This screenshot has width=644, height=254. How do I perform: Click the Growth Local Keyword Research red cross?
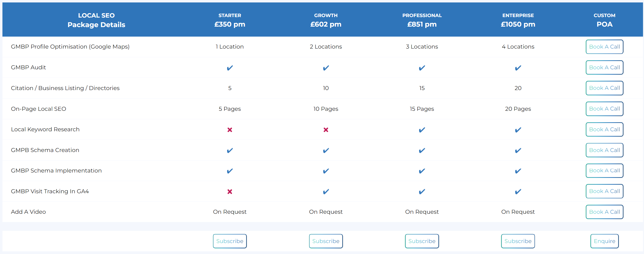tap(326, 130)
